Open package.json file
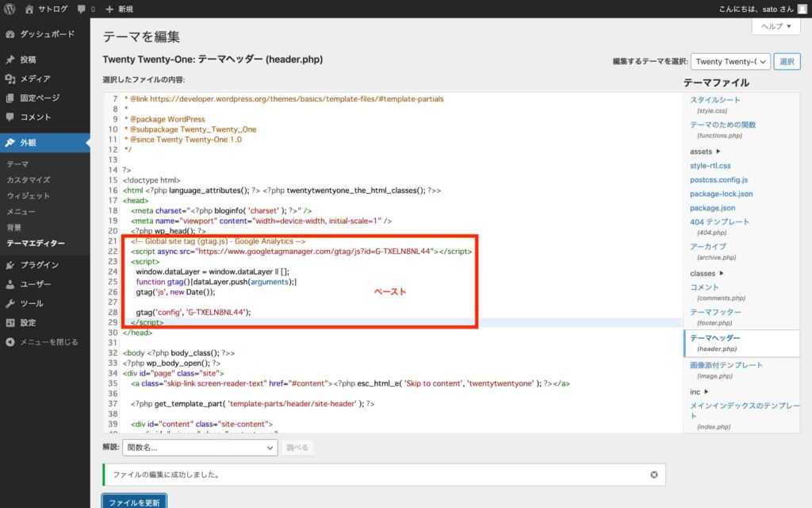Screen dimensions: 812x508 pos(713,208)
